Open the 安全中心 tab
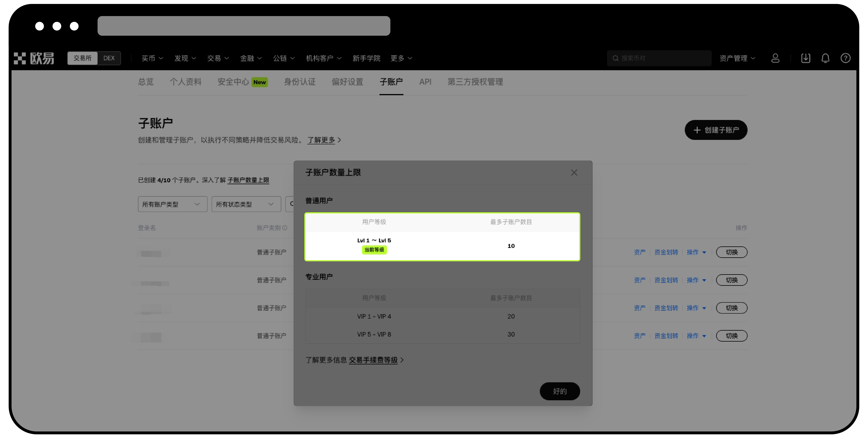The height and width of the screenshot is (437, 868). pos(233,82)
